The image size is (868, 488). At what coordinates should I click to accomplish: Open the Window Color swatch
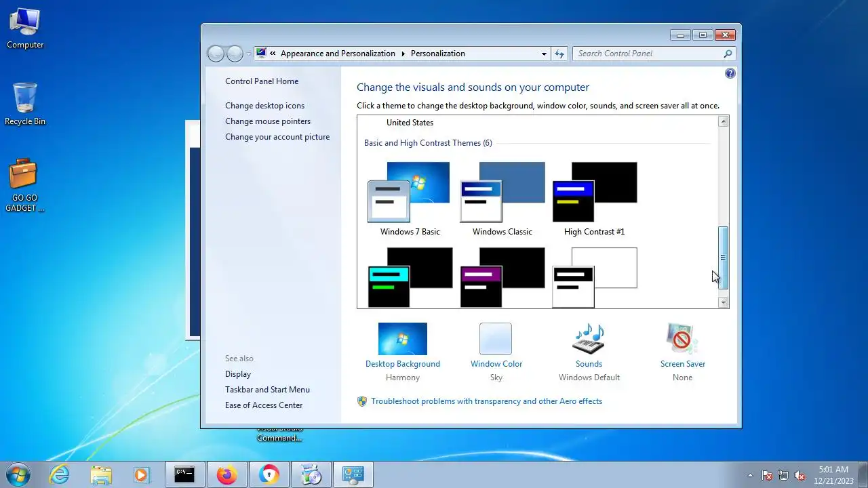pyautogui.click(x=496, y=339)
